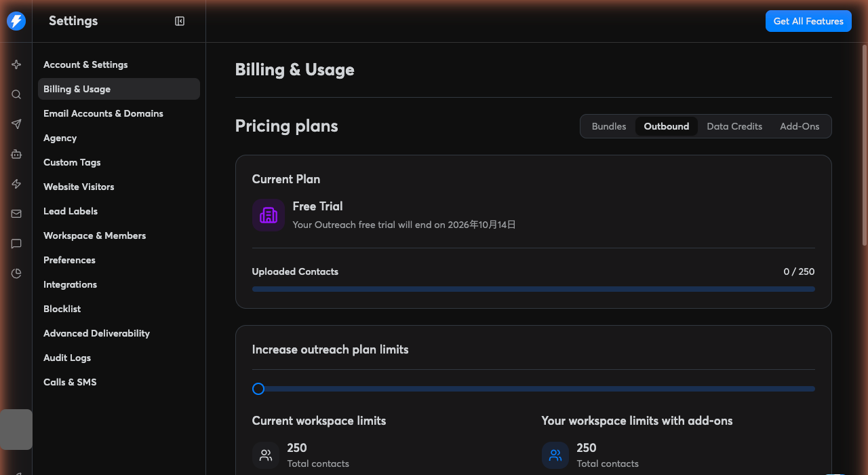Click the people icon under Current workspace limits
Screen dimensions: 868x475
point(266,455)
